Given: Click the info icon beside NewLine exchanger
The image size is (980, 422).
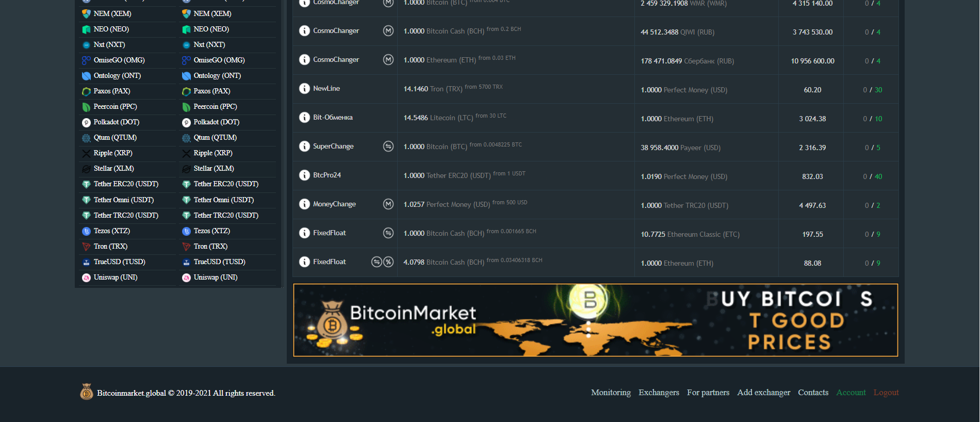Looking at the screenshot, I should [304, 89].
